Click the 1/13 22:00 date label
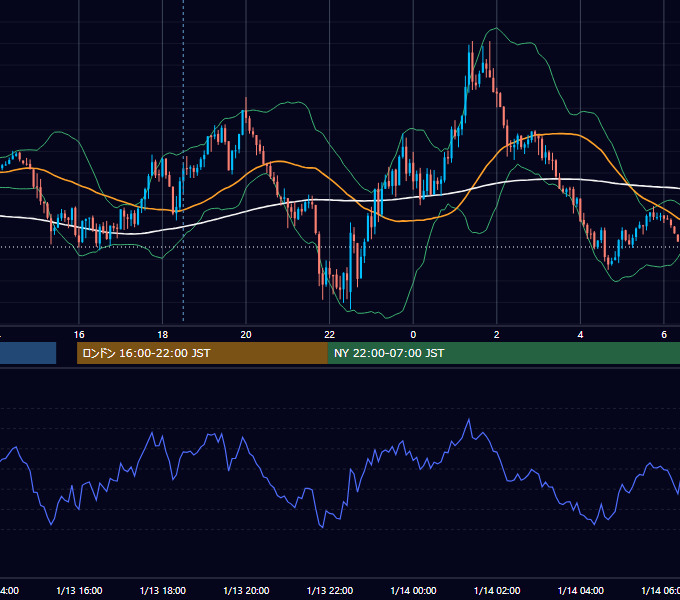This screenshot has height=600, width=680. coord(330,590)
